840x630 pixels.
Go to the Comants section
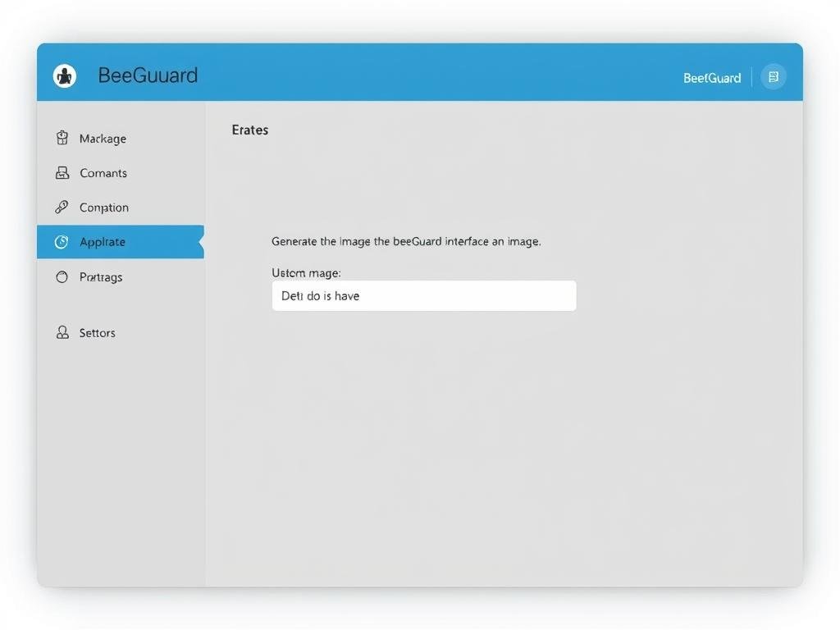(103, 173)
